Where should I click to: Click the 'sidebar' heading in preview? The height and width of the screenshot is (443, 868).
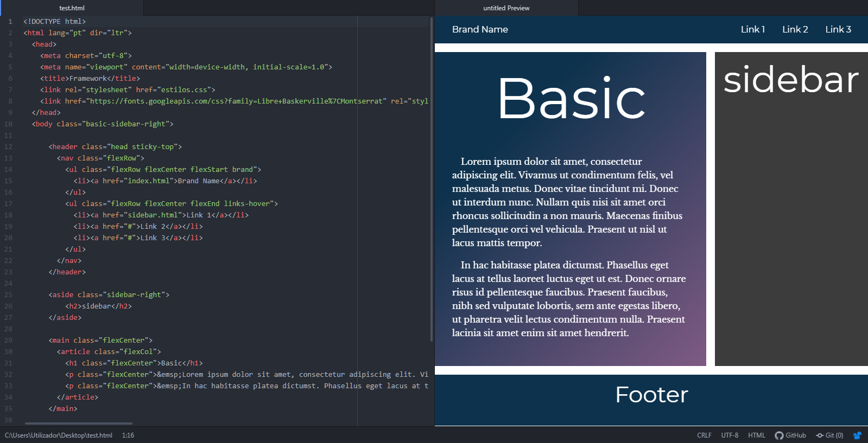click(x=791, y=80)
